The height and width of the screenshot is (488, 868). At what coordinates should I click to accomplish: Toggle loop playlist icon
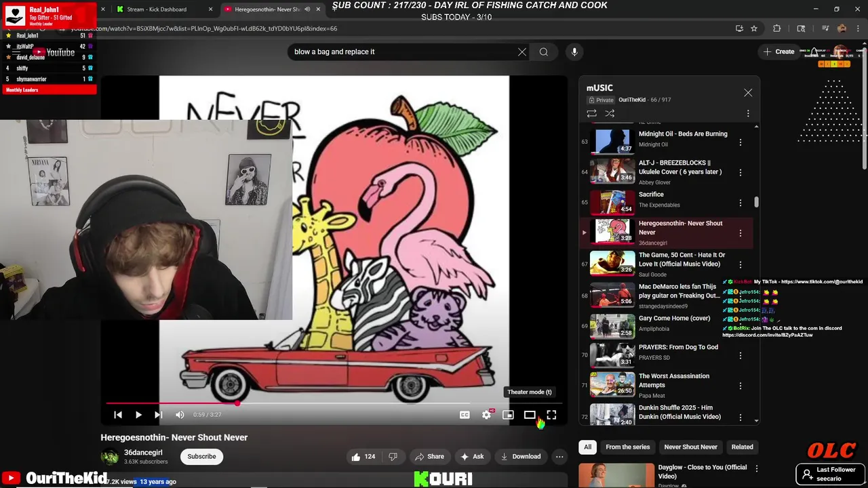point(592,113)
